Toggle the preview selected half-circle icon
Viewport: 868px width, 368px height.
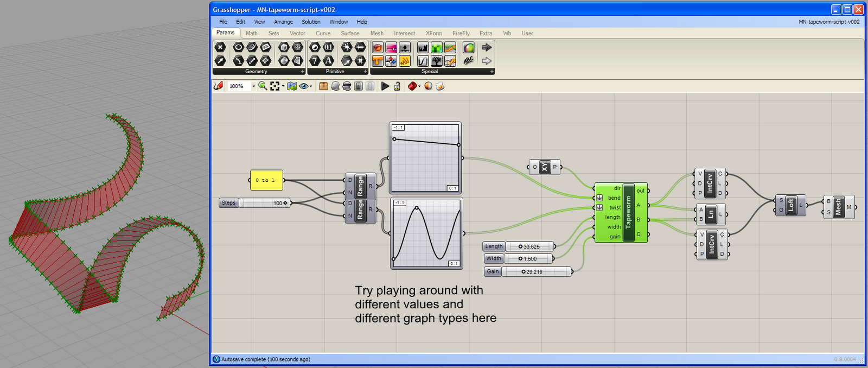click(428, 86)
